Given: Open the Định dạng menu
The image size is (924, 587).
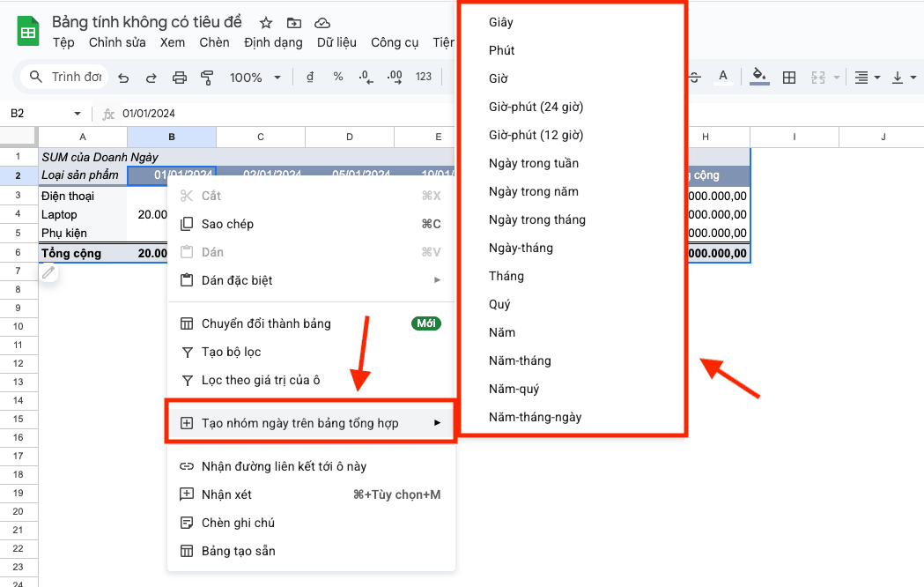Looking at the screenshot, I should [x=273, y=42].
